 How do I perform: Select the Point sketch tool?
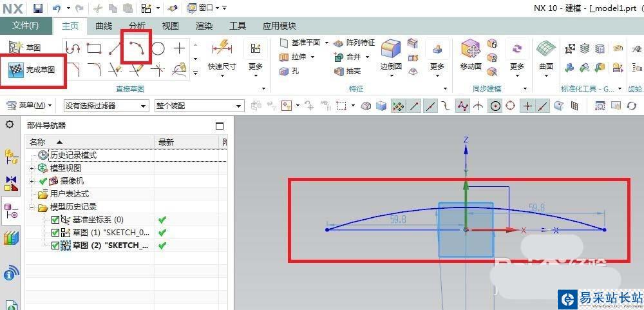tap(179, 48)
